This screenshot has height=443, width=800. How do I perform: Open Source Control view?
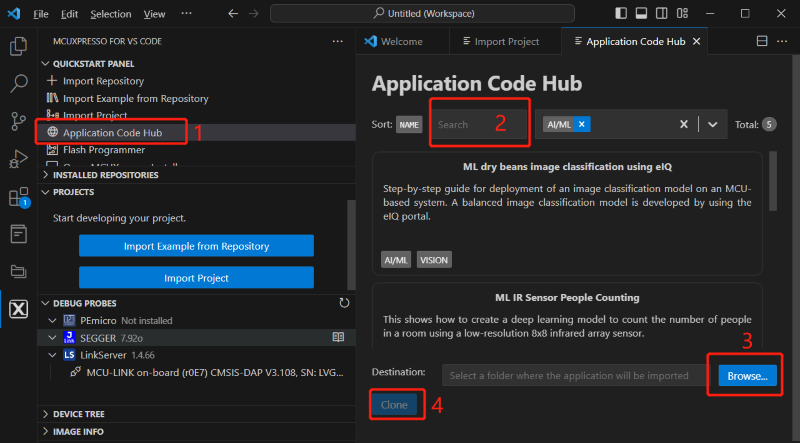[x=18, y=121]
